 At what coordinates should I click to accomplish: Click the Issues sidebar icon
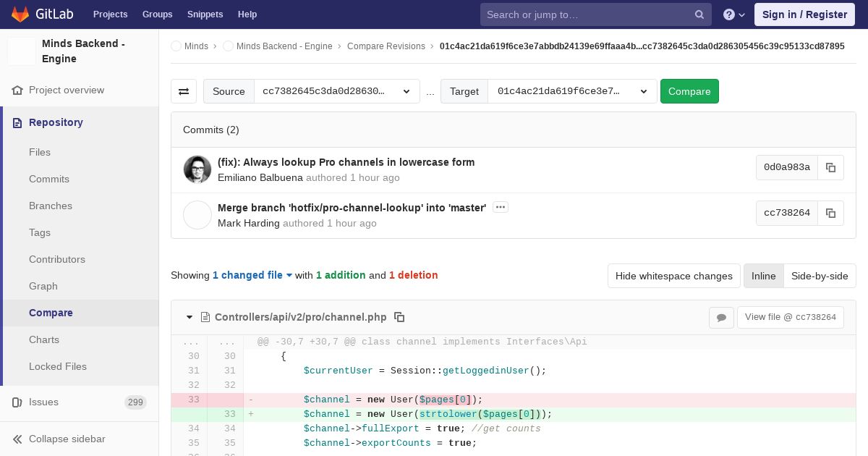pos(17,402)
